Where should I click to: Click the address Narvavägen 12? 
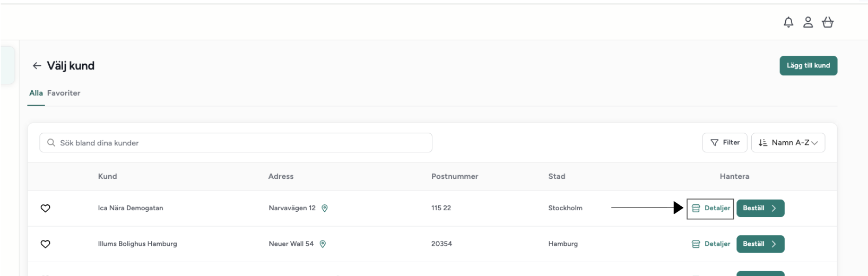pos(292,208)
